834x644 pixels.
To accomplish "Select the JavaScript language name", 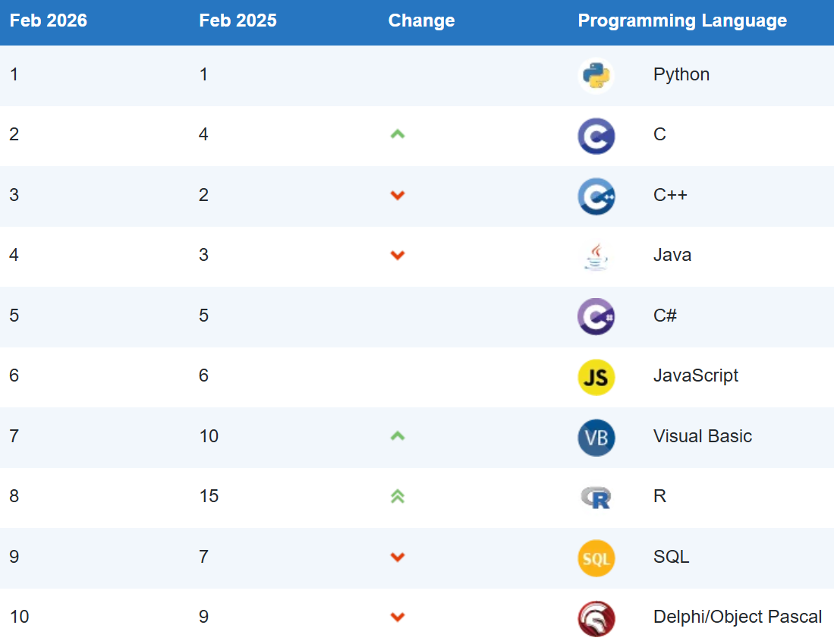I will click(696, 375).
